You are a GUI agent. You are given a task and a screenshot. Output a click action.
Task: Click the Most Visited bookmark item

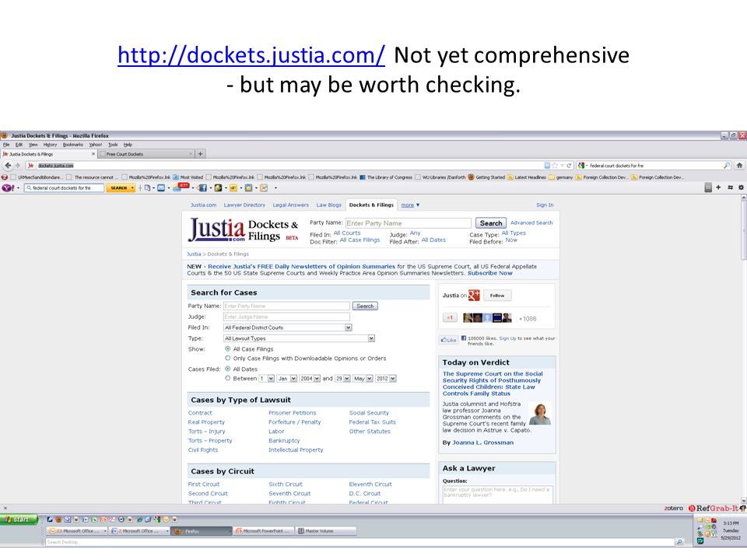pyautogui.click(x=188, y=177)
